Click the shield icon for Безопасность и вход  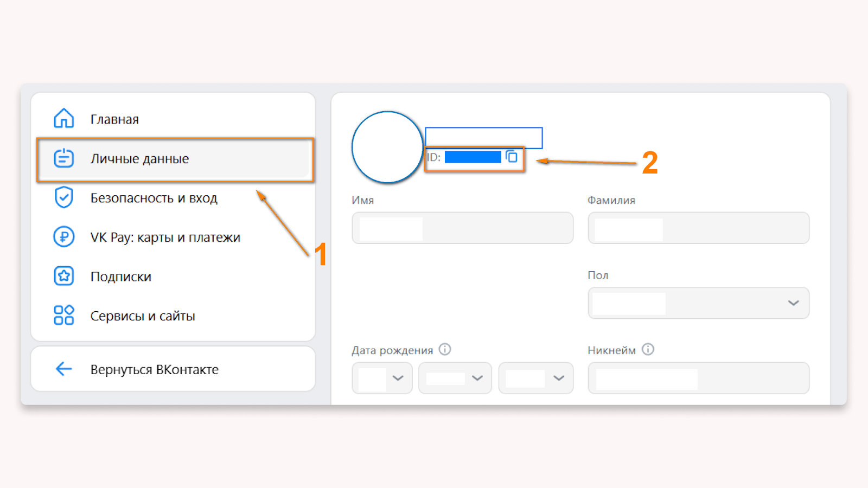coord(64,197)
